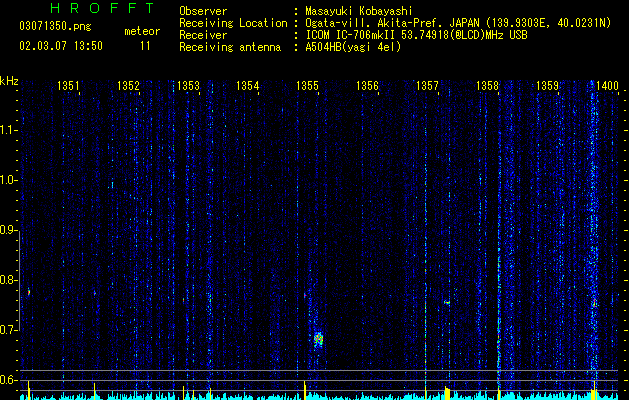Click the ICOM IC-706mkII receiver text

416,35
